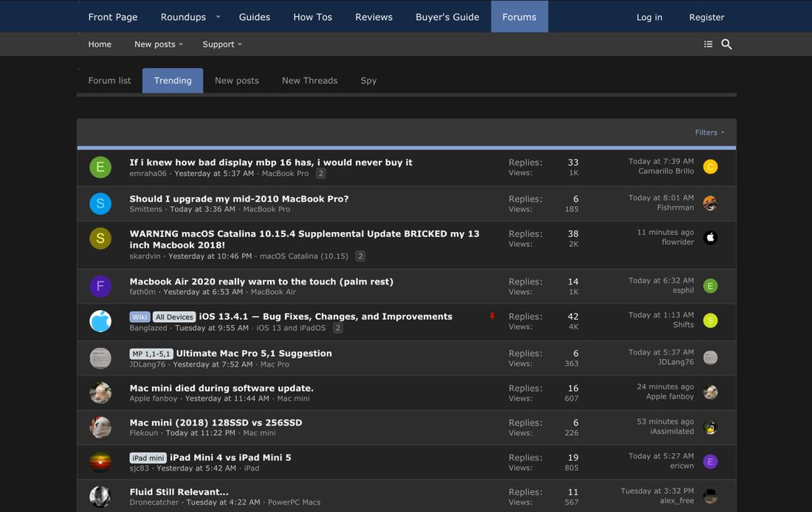
Task: Open thread 'Mac mini died during software update.'
Action: [x=221, y=388]
